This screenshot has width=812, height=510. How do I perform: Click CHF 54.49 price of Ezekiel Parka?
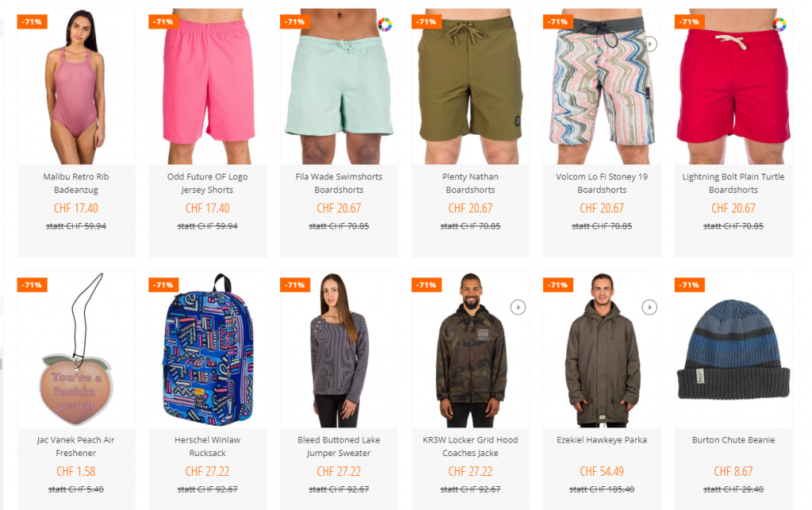(602, 471)
